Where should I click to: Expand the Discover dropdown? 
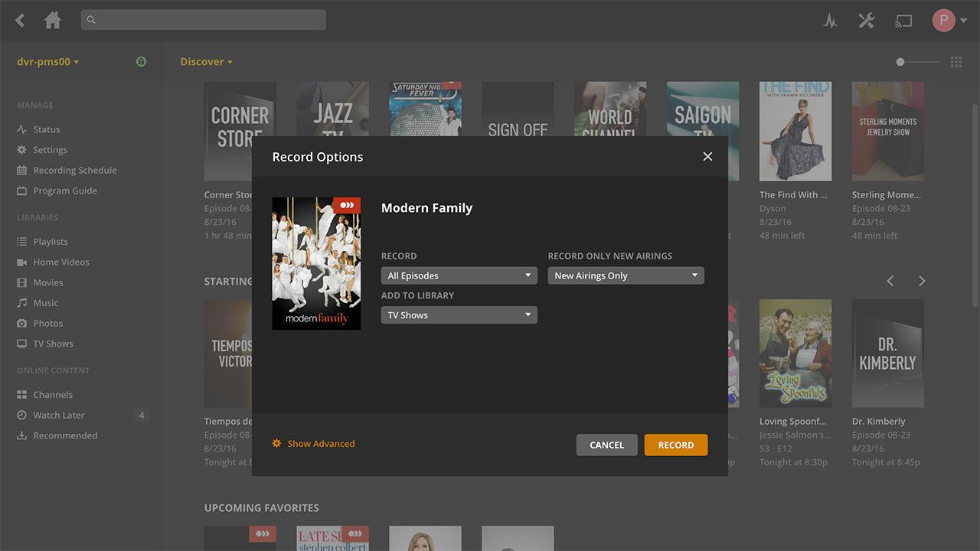click(207, 62)
